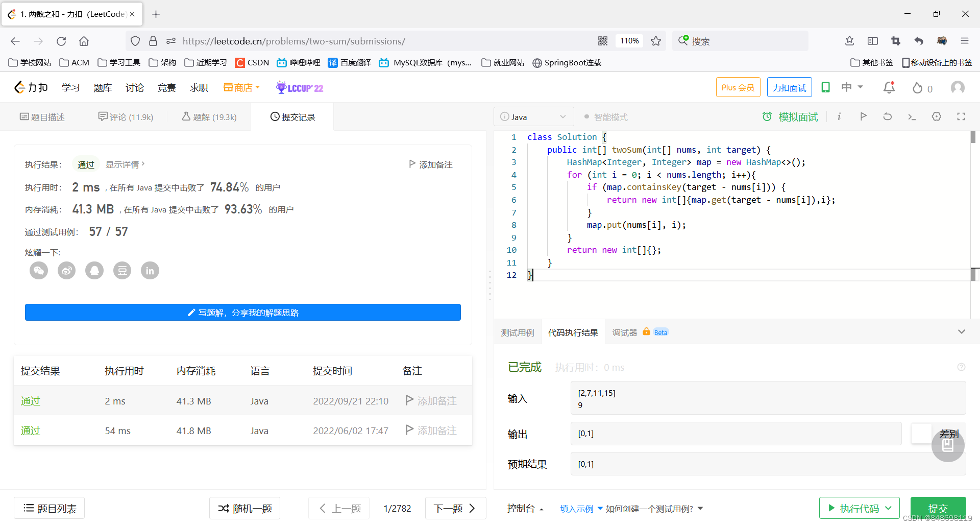Open the browser hamburger menu
This screenshot has width=980, height=526.
pyautogui.click(x=964, y=41)
